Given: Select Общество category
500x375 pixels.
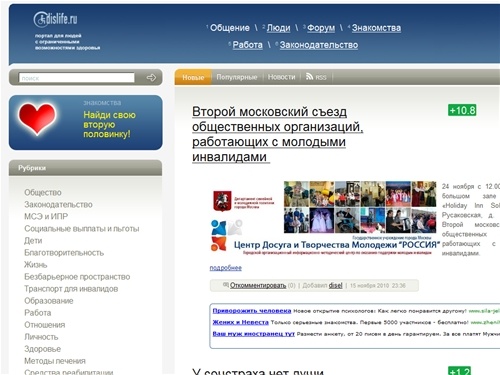Looking at the screenshot, I should [x=43, y=192].
